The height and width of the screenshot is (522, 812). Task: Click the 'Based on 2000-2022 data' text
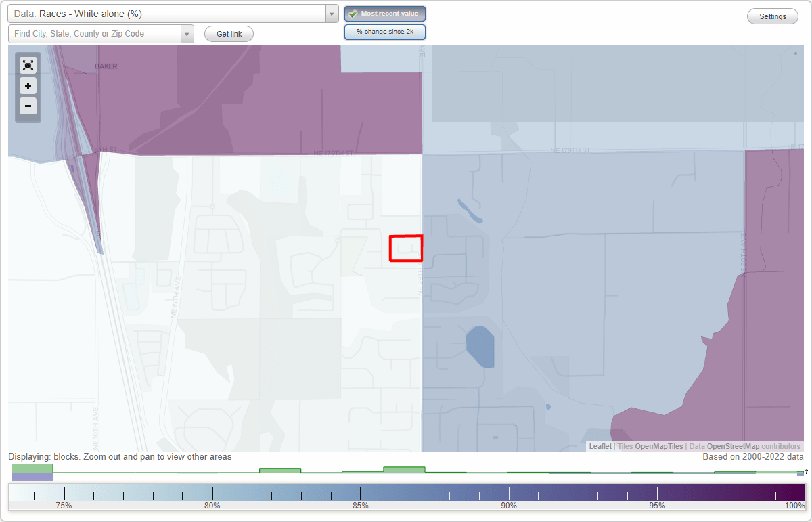point(753,457)
